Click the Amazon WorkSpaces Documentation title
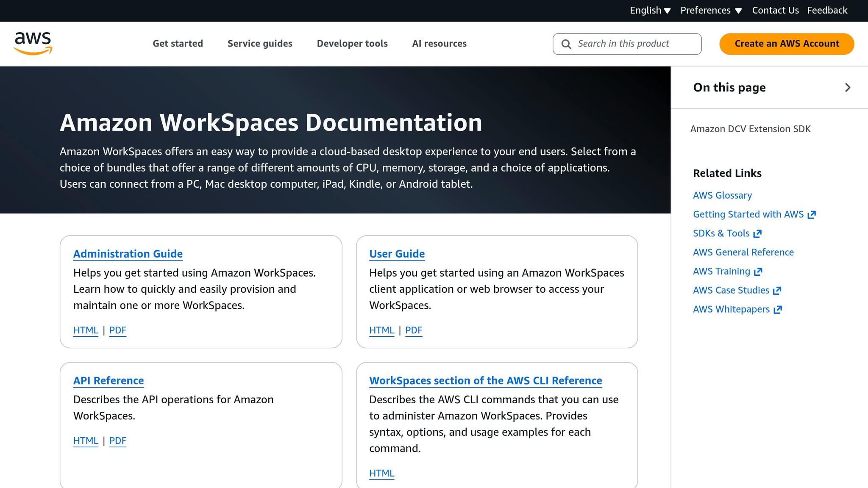This screenshot has height=488, width=868. (x=271, y=123)
